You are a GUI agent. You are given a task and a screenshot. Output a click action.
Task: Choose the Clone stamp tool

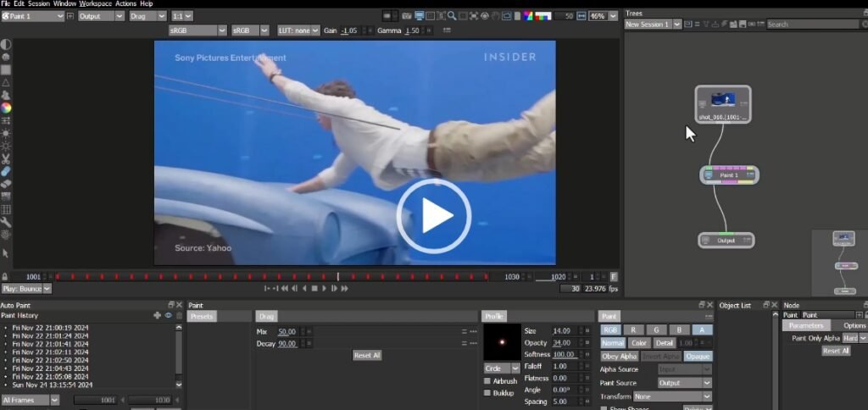pos(6,95)
